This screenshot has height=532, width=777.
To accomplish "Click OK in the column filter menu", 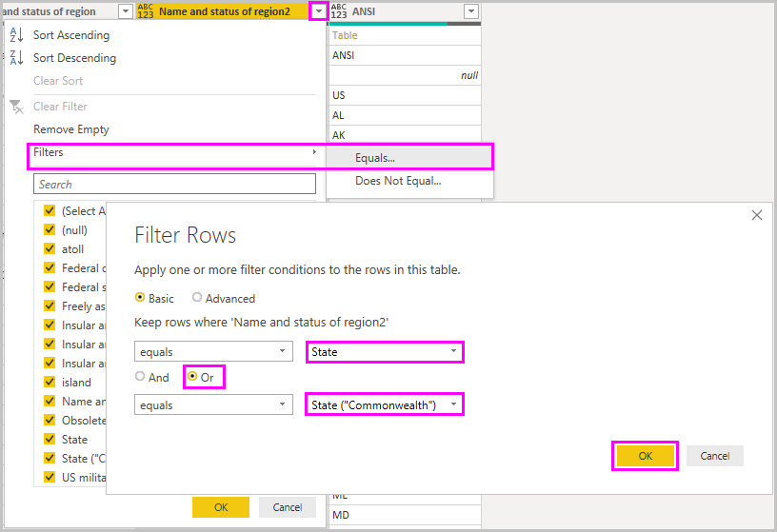I will [x=221, y=507].
